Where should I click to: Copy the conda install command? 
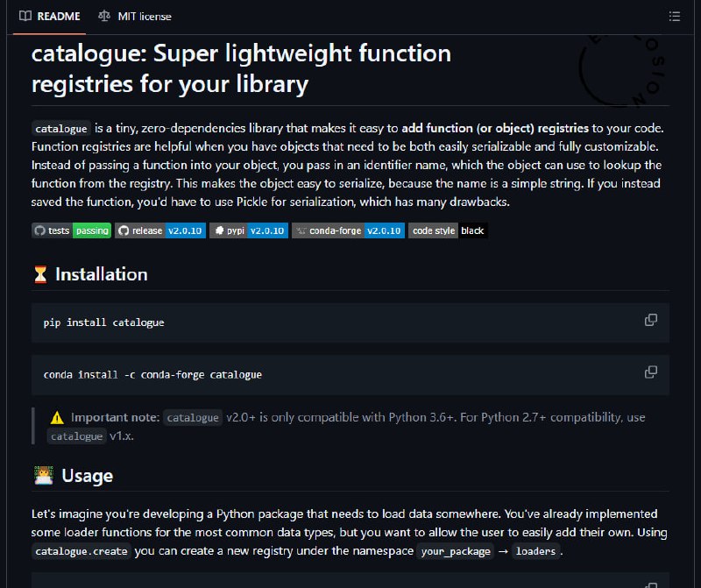pos(651,372)
